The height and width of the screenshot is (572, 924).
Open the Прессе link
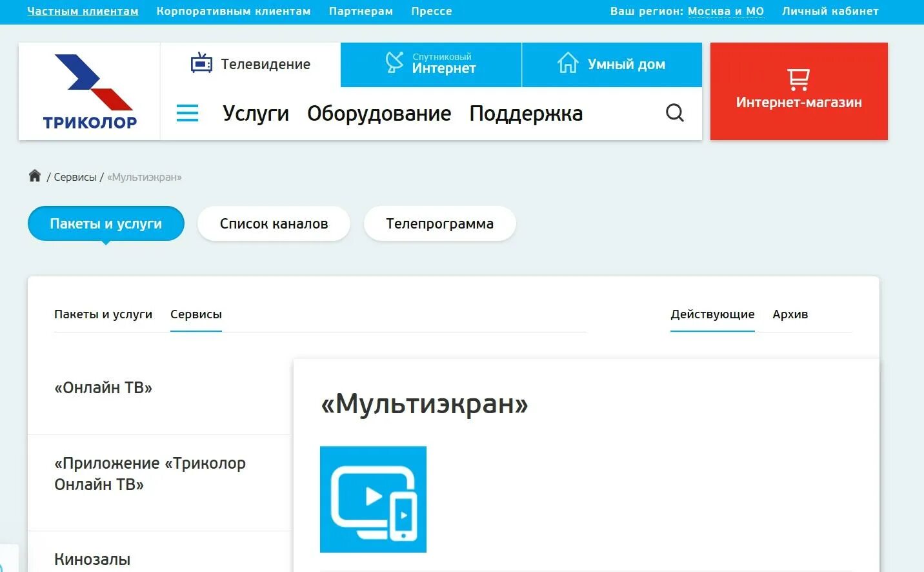432,11
